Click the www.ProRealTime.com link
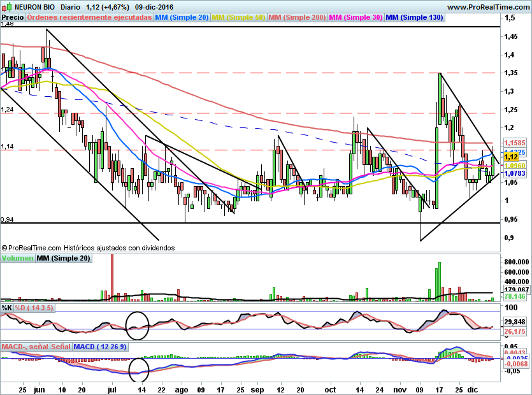 489,7
